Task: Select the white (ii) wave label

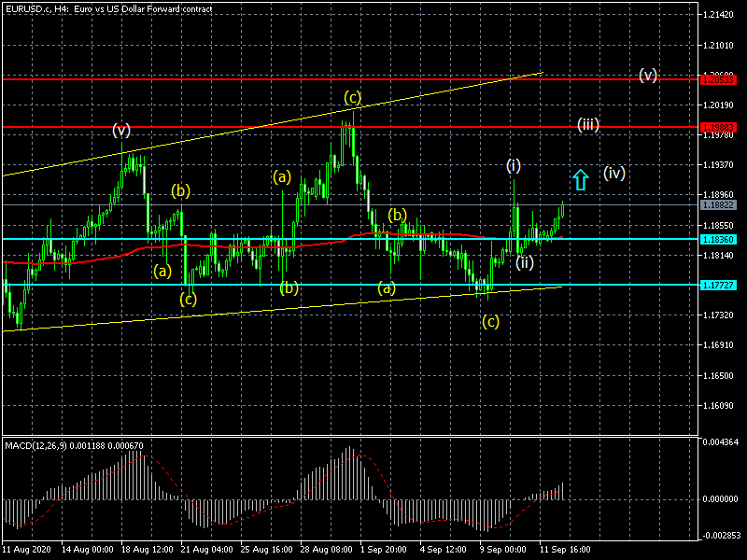Action: tap(525, 262)
